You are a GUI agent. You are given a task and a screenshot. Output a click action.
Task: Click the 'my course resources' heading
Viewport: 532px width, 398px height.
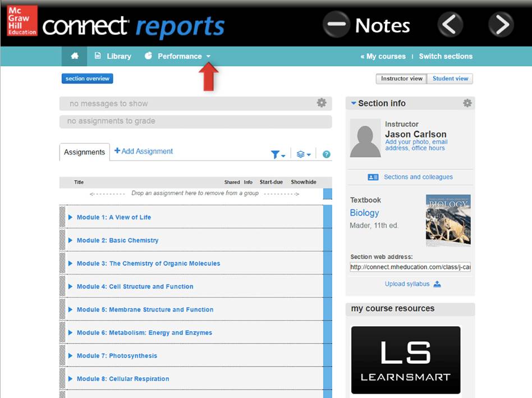[x=393, y=308]
